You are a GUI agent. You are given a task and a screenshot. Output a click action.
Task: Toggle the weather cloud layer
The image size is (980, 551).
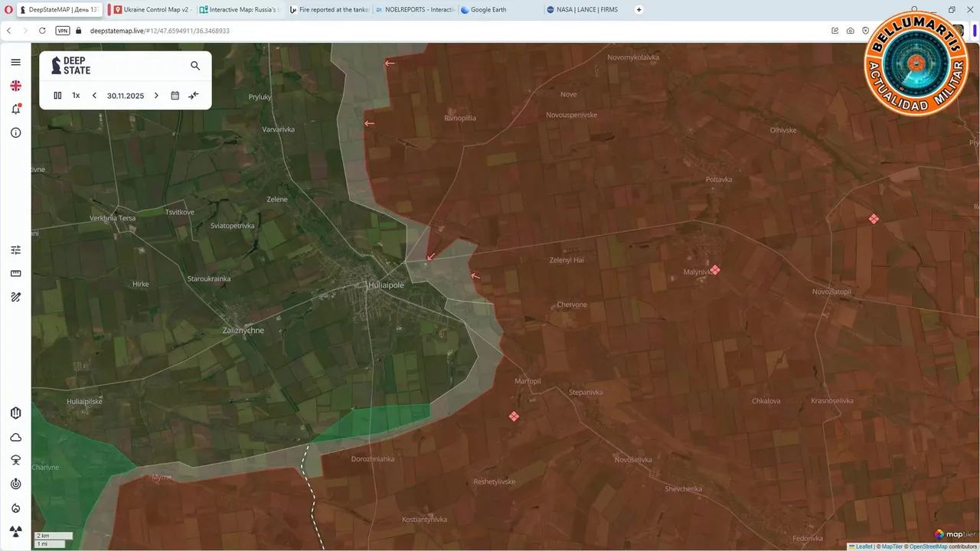15,437
